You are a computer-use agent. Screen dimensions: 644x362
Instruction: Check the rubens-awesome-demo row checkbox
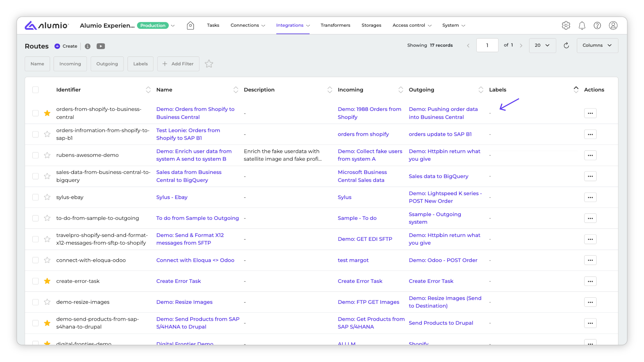pos(36,155)
